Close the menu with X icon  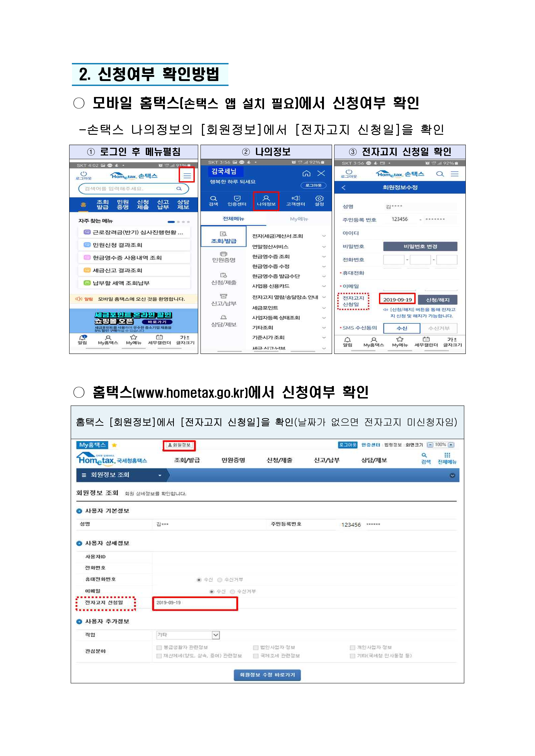pyautogui.click(x=321, y=173)
